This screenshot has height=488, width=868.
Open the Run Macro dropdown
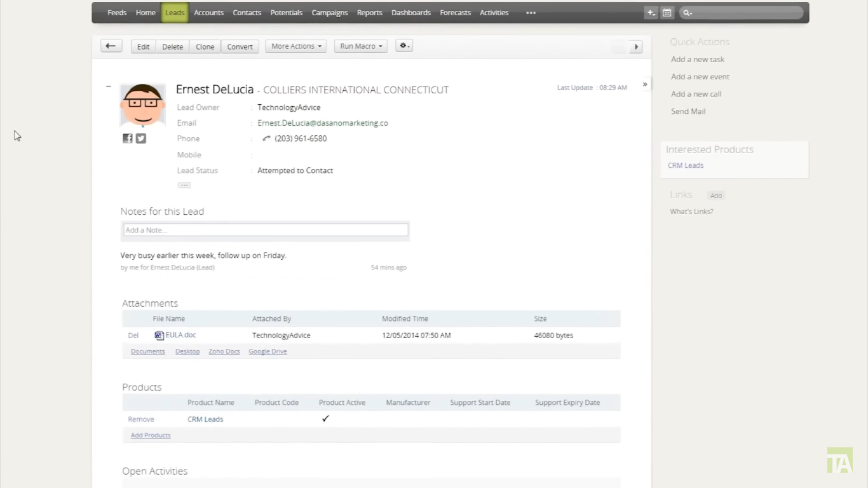tap(361, 46)
